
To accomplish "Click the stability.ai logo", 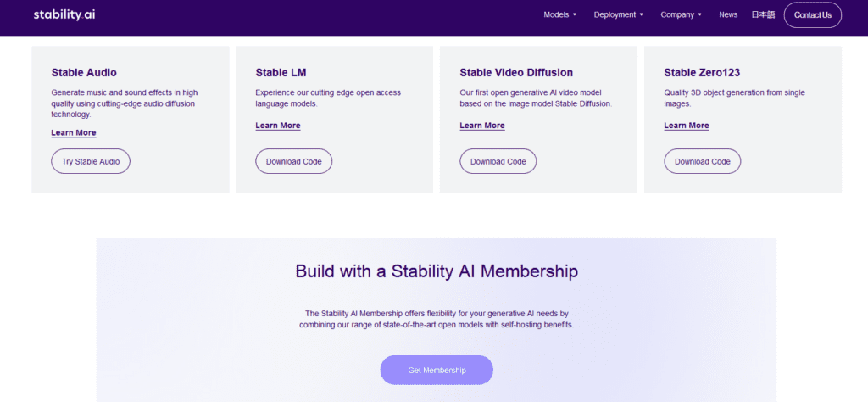I will coord(64,14).
